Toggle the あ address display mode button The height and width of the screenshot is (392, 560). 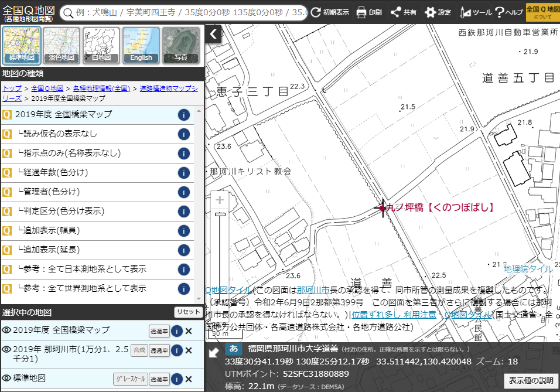tap(233, 349)
